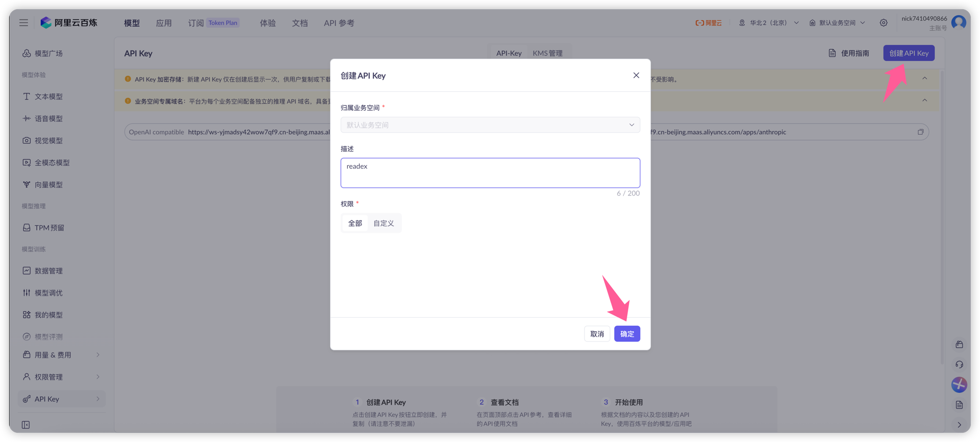Open the 默认业务空间 header dropdown
Screen dimensions: 980x442
[x=837, y=23]
